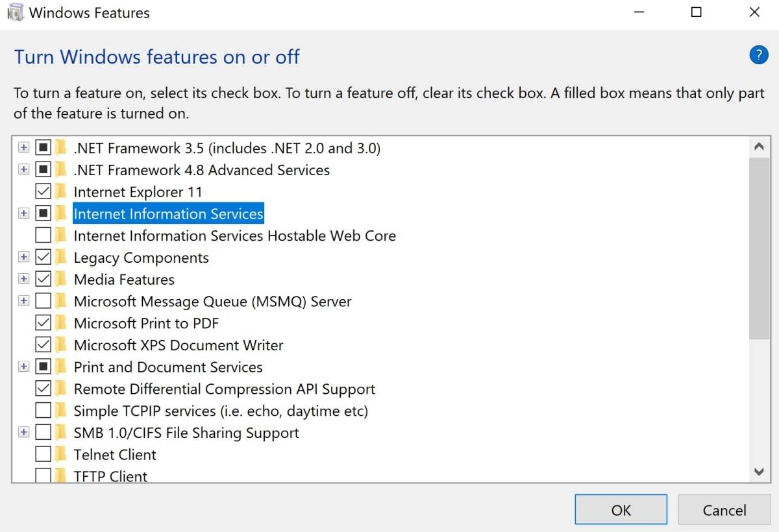The image size is (779, 532).
Task: Click the scroll down arrow of the list
Action: tap(758, 472)
